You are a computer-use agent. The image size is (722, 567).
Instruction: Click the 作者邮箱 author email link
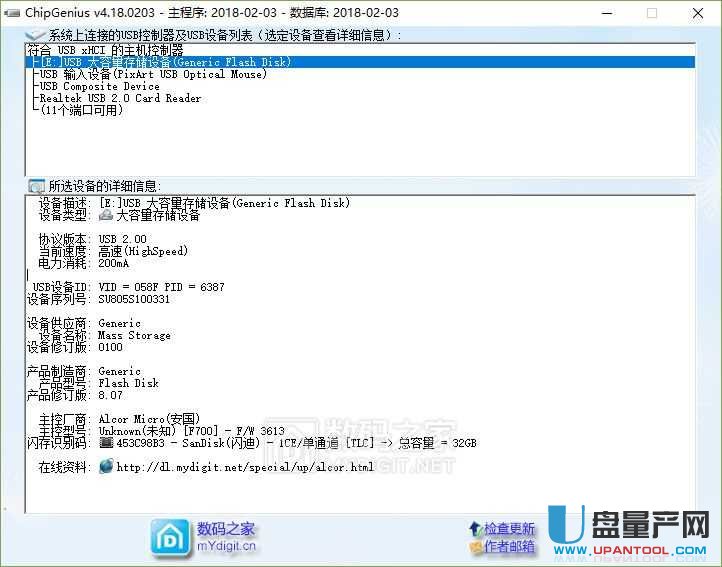(509, 547)
